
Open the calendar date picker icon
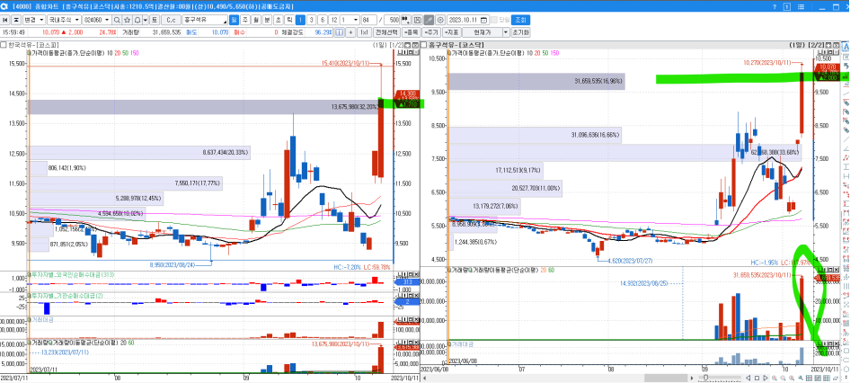483,20
